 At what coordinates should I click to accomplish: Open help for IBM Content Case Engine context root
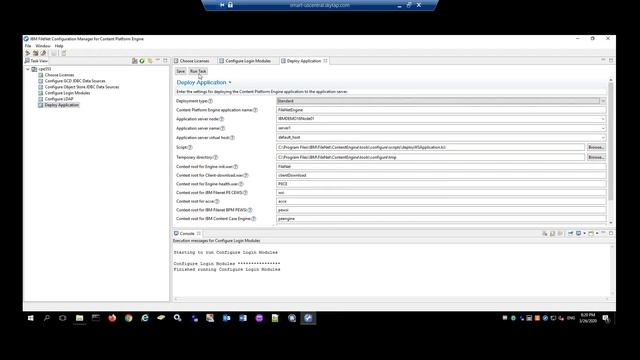[253, 219]
